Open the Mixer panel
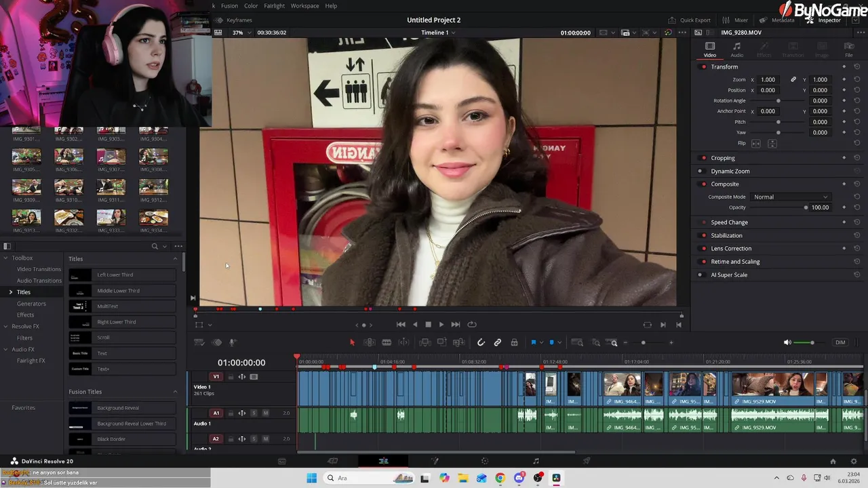868x488 pixels. [735, 20]
